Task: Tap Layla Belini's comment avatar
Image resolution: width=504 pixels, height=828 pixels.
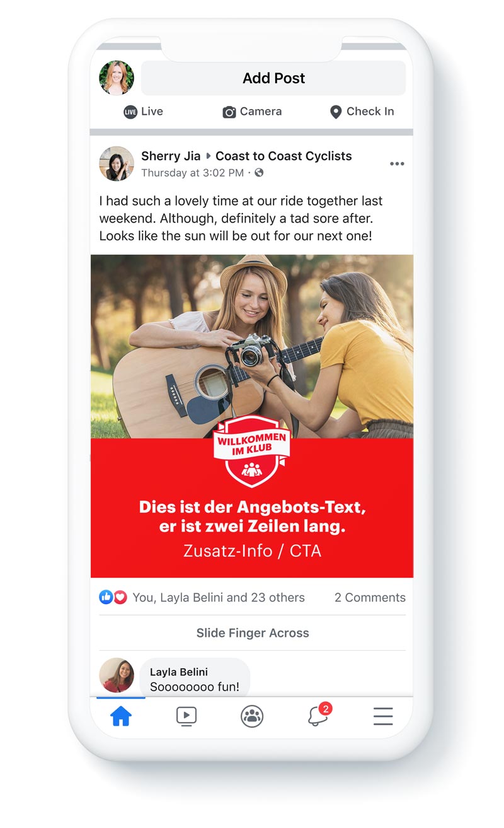Action: (x=117, y=675)
